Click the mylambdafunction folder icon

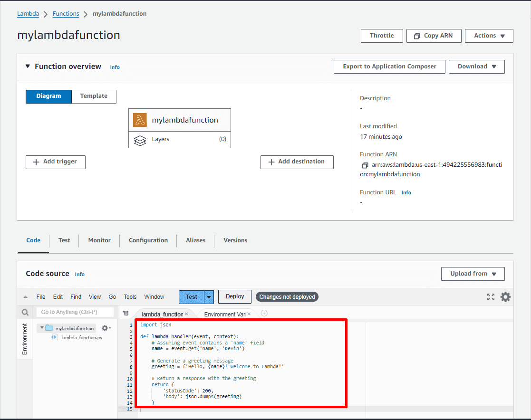pyautogui.click(x=49, y=328)
